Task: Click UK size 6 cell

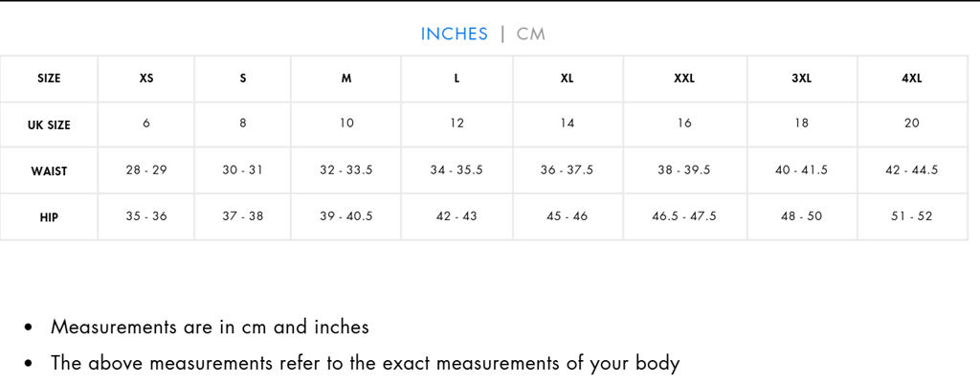Action: coord(146,124)
